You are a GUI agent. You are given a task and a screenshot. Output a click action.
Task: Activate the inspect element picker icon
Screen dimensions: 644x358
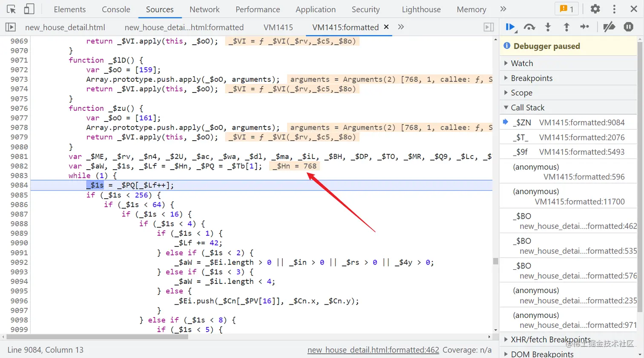pyautogui.click(x=11, y=9)
